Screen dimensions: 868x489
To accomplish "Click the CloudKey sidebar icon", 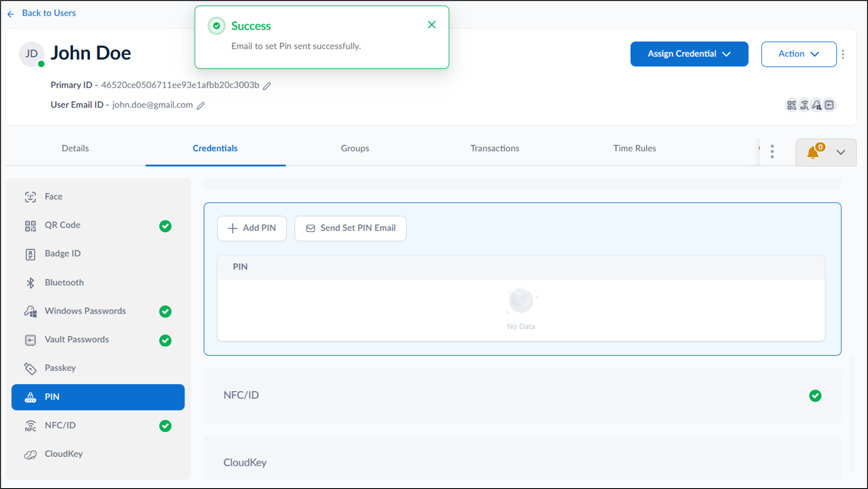I will (30, 454).
